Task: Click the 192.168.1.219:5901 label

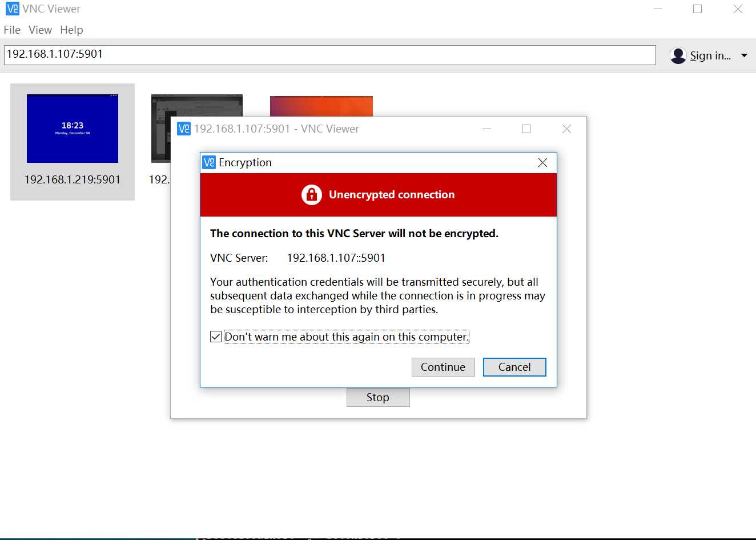Action: coord(73,179)
